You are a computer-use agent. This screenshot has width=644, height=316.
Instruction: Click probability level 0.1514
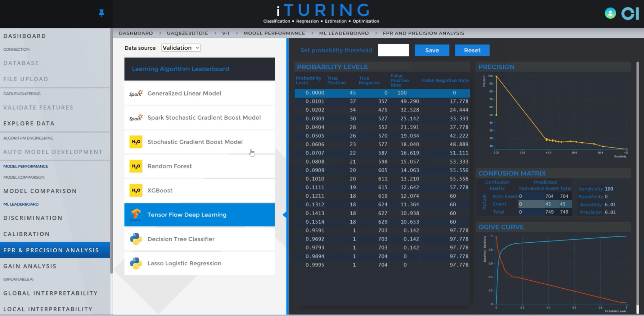tap(315, 222)
